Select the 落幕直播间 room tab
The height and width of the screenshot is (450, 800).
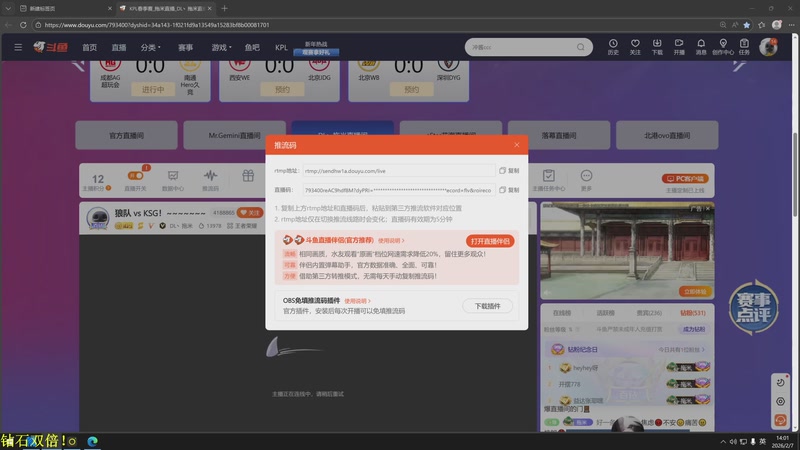tap(559, 135)
